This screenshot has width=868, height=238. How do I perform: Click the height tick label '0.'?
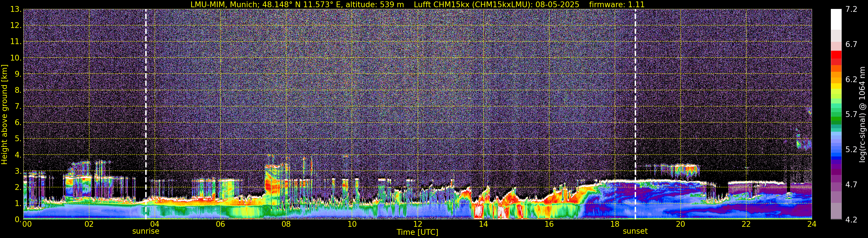[18, 220]
